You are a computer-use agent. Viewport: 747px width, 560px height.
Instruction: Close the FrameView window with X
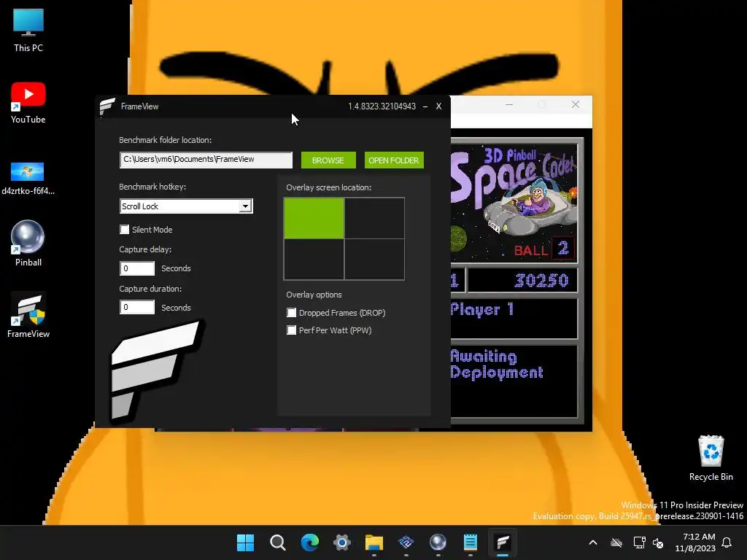point(438,106)
